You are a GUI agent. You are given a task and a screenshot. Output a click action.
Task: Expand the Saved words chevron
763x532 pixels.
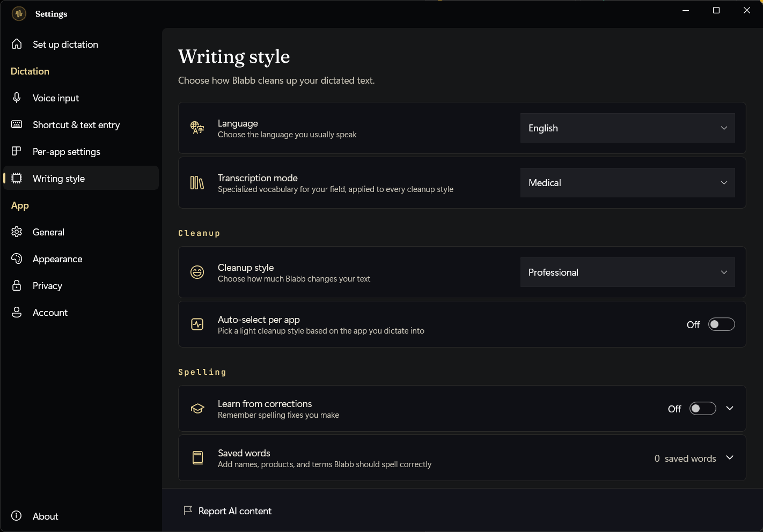pos(730,457)
